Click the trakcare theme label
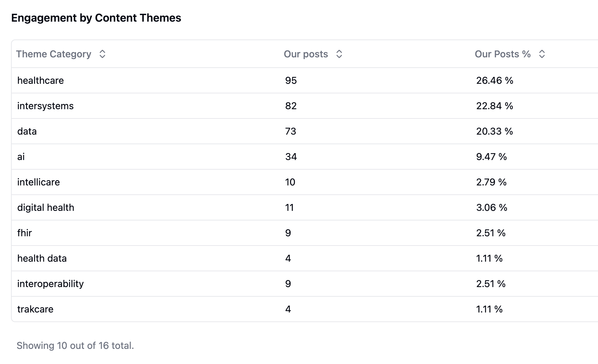 (35, 309)
